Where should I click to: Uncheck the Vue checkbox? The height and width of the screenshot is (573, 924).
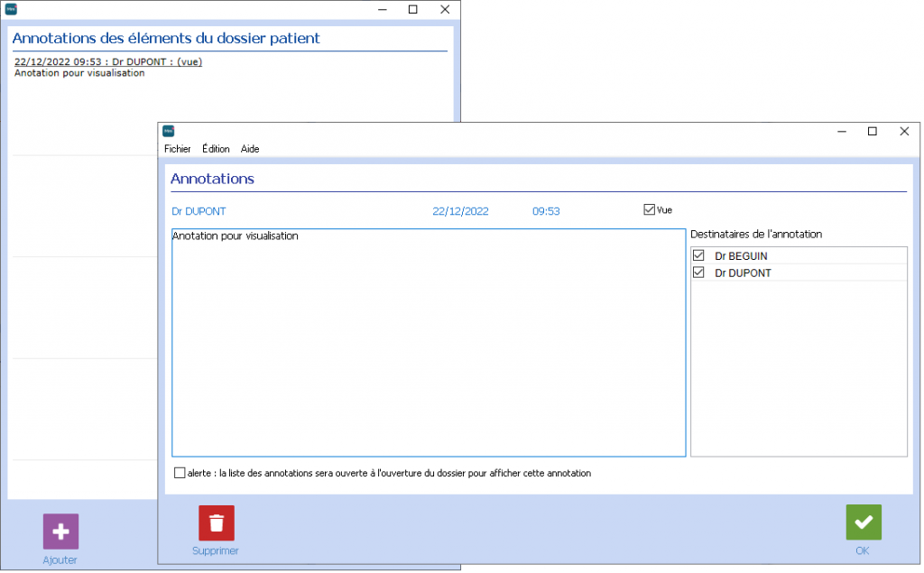pos(650,210)
